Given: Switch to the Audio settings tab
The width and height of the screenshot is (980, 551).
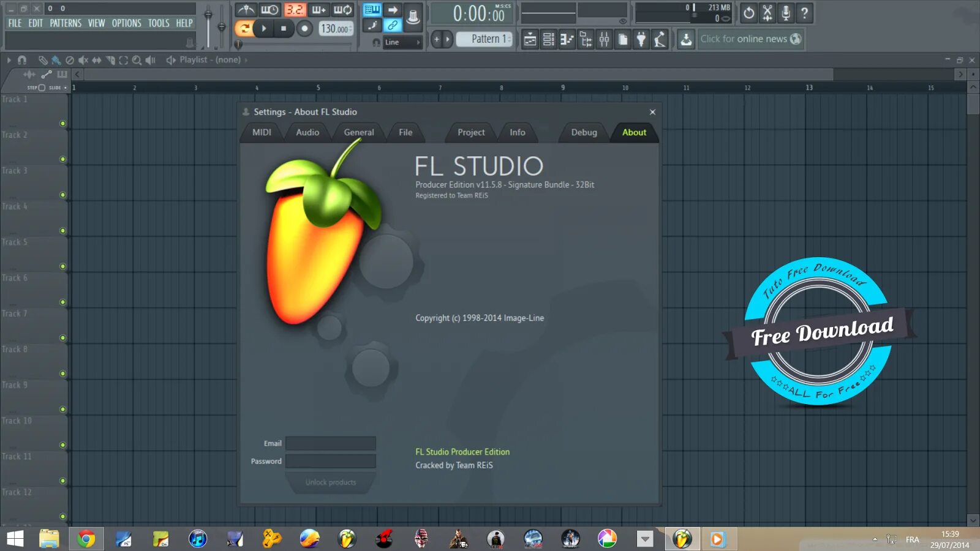Looking at the screenshot, I should click(307, 132).
